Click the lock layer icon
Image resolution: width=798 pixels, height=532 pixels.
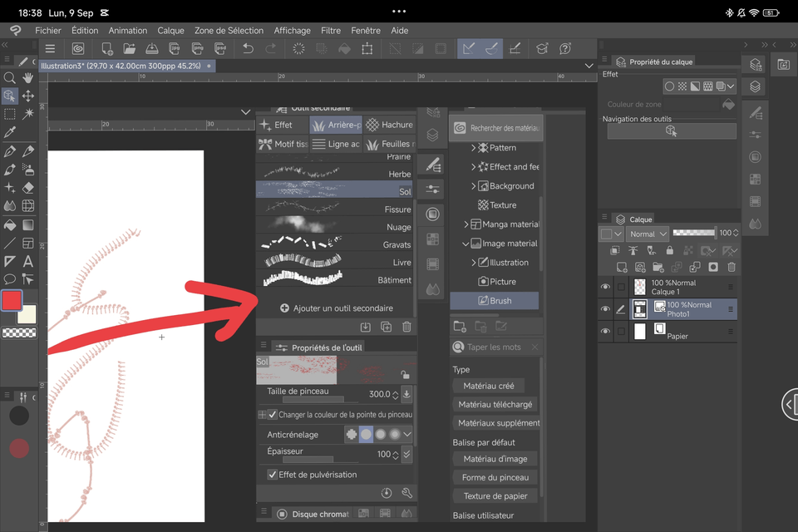pos(670,250)
